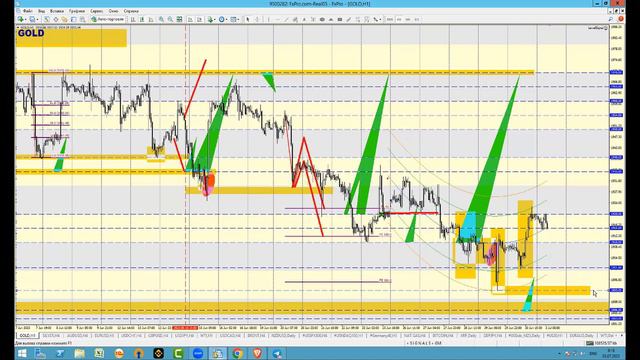The height and width of the screenshot is (360, 640).
Task: Toggle the Navigator panel icon
Action: (64, 19)
